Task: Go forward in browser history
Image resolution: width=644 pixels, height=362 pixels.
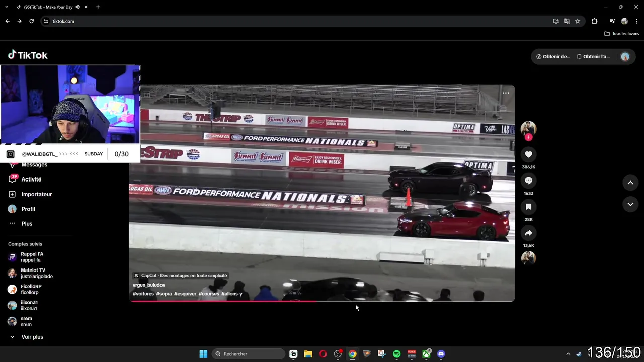Action: [19, 21]
